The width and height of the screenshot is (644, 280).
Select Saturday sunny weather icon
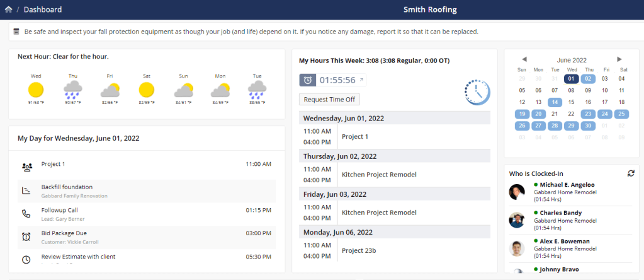(x=147, y=90)
